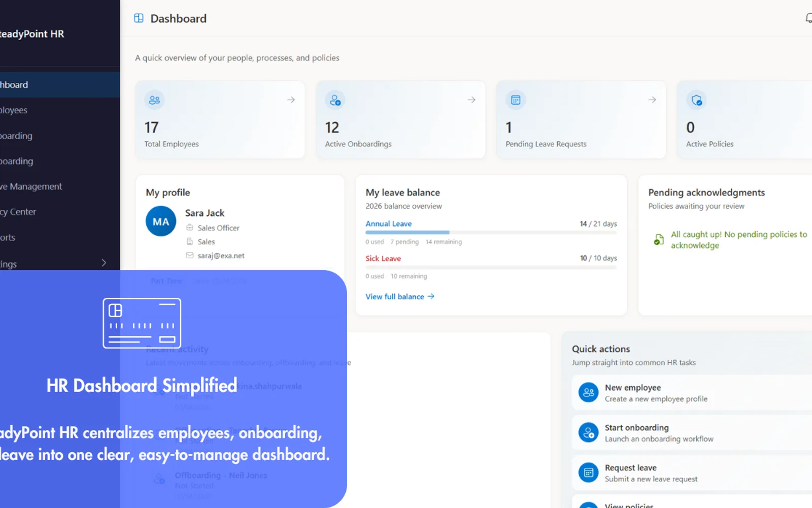Open Pending Leave Requests card arrow
This screenshot has height=508, width=812.
click(652, 100)
